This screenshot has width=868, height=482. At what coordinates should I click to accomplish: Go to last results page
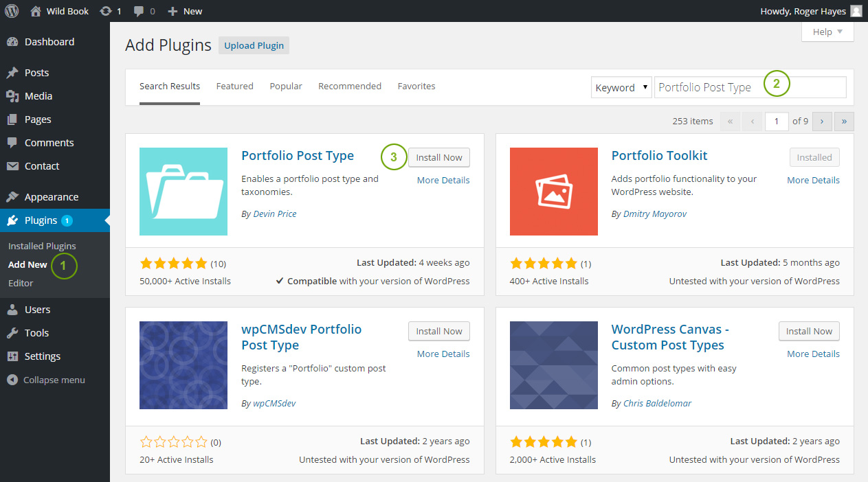tap(844, 121)
